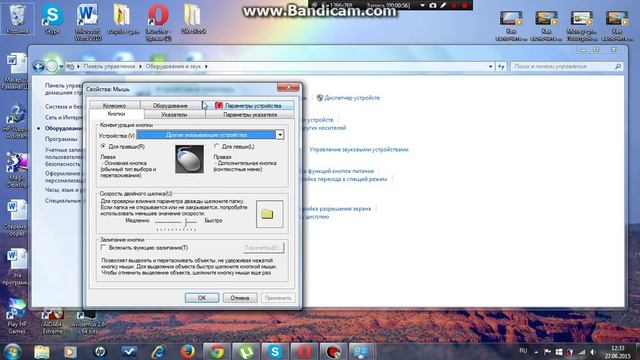Open Firefox from the taskbar
The width and height of the screenshot is (640, 360).
click(187, 351)
